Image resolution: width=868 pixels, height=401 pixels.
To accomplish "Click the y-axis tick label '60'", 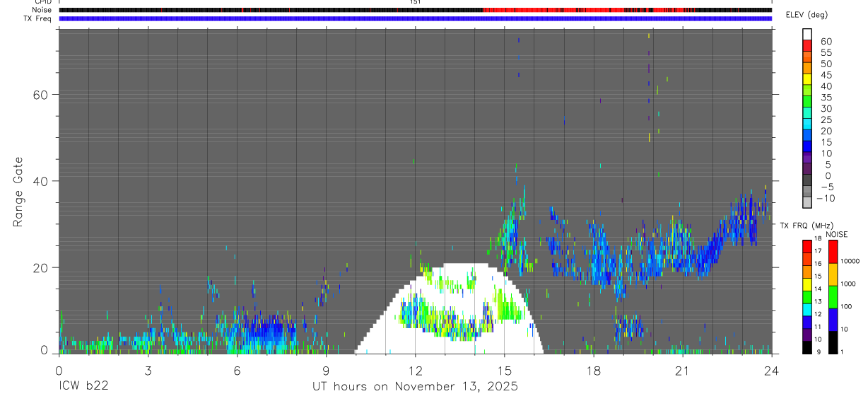I will 41,95.
